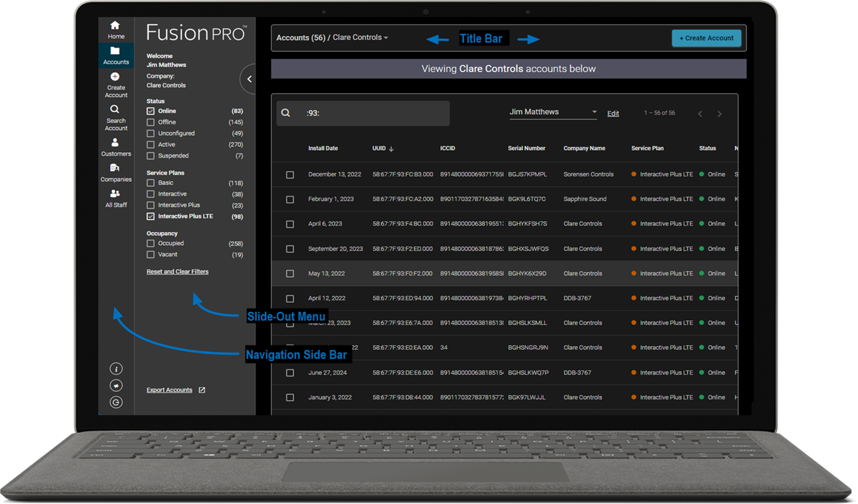Screen dimensions: 858x504
Task: Tick the Vacant occupancy checkbox
Action: click(150, 255)
